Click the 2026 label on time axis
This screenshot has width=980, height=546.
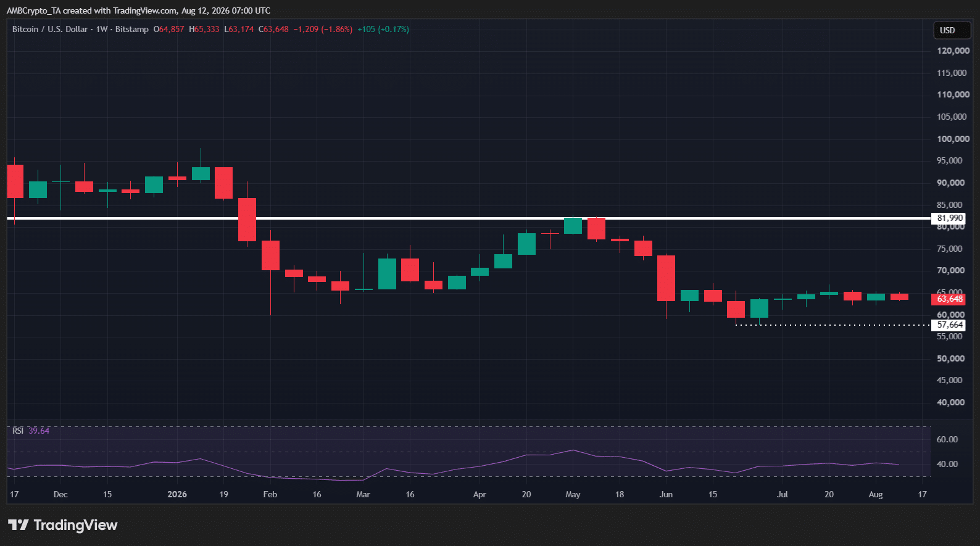pos(177,494)
